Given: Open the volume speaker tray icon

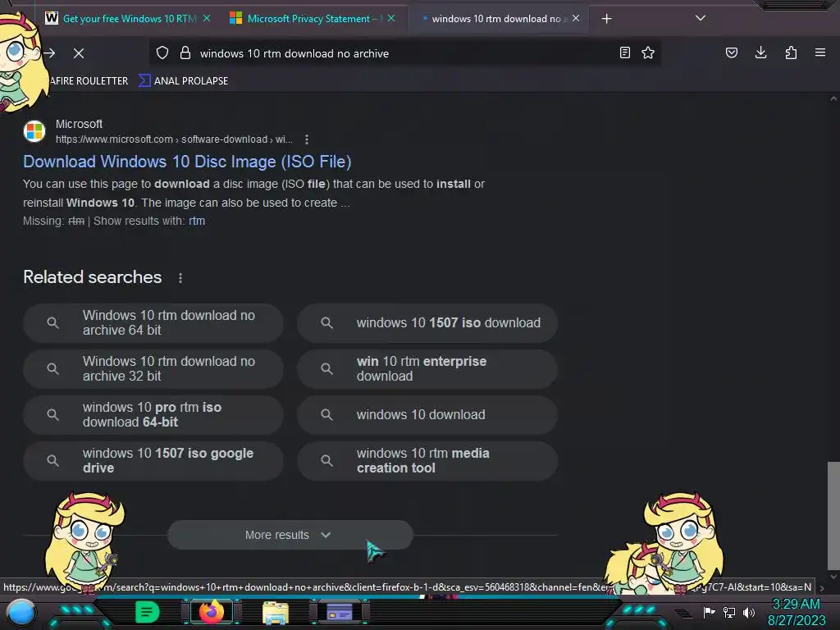Looking at the screenshot, I should [x=748, y=612].
